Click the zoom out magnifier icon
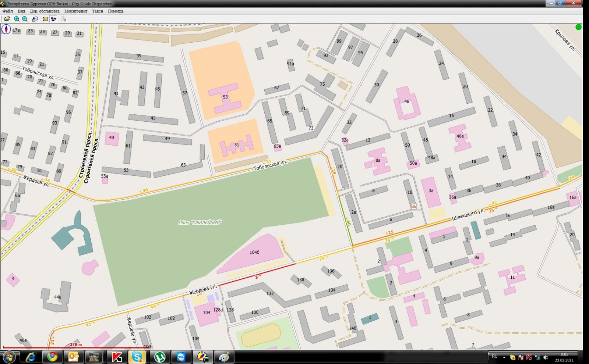 (x=25, y=19)
